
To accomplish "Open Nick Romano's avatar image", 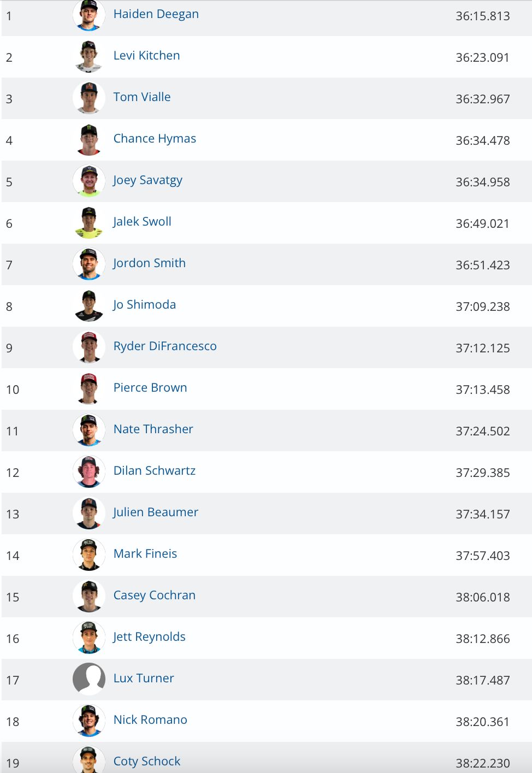I will click(88, 721).
